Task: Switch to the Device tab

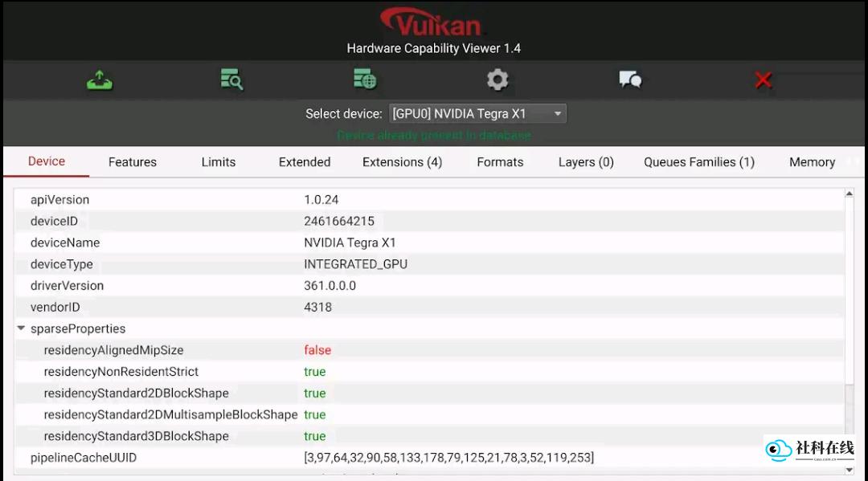Action: click(x=47, y=161)
